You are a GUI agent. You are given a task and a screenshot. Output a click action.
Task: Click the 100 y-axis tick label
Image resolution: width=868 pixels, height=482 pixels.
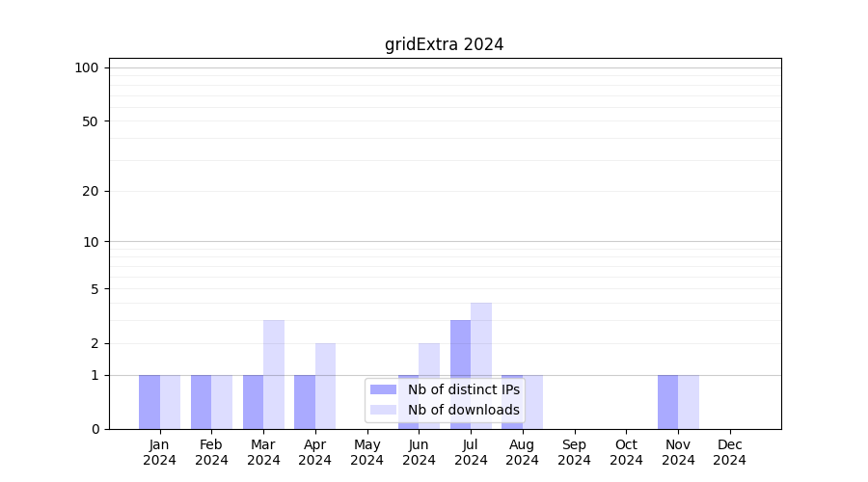[x=87, y=67]
